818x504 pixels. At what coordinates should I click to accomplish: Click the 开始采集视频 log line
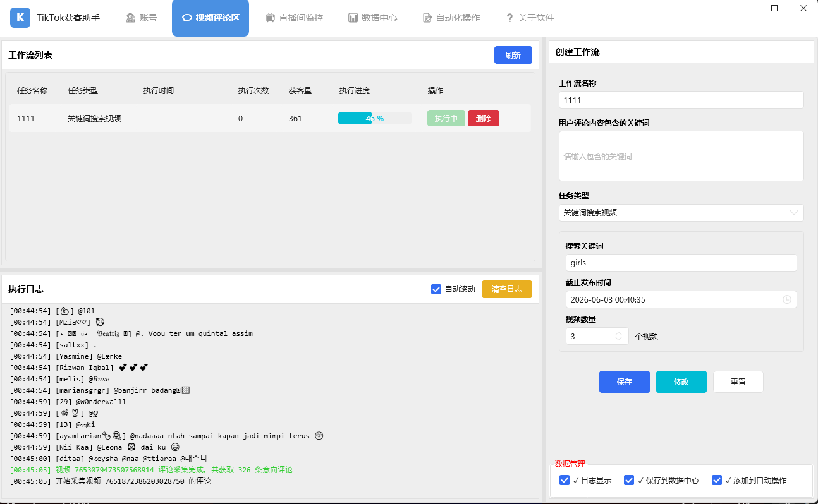tap(110, 481)
